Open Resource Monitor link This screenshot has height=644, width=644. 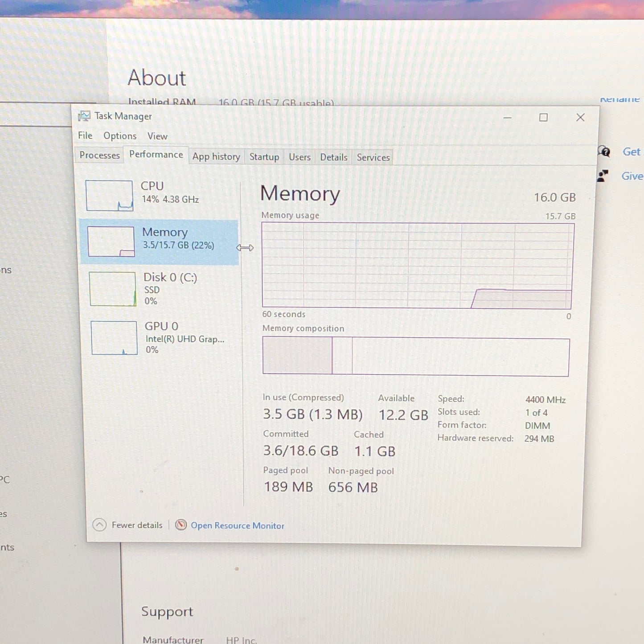point(238,525)
